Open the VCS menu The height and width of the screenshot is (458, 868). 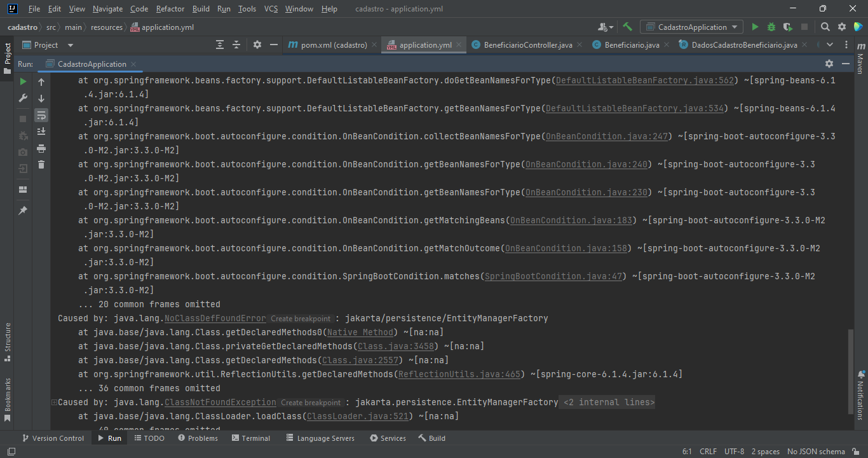[x=271, y=9]
